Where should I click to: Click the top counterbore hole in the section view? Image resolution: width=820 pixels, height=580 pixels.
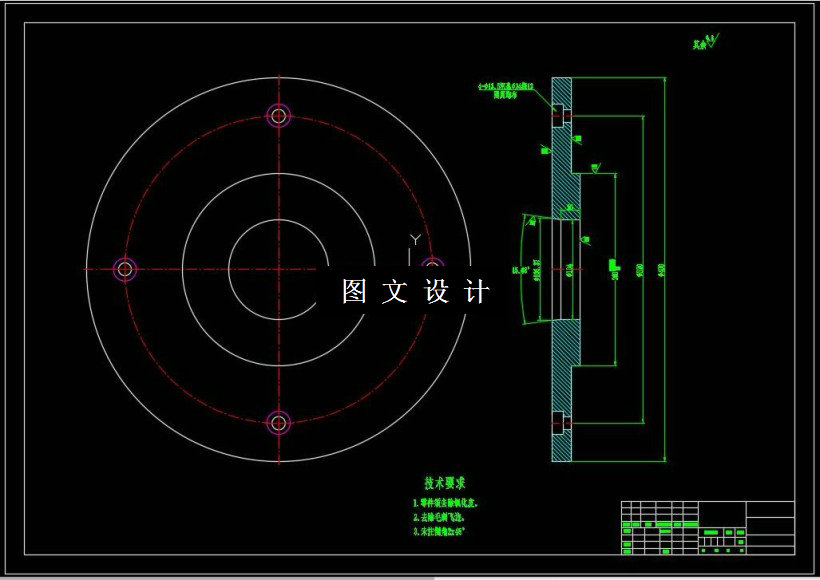click(x=561, y=116)
